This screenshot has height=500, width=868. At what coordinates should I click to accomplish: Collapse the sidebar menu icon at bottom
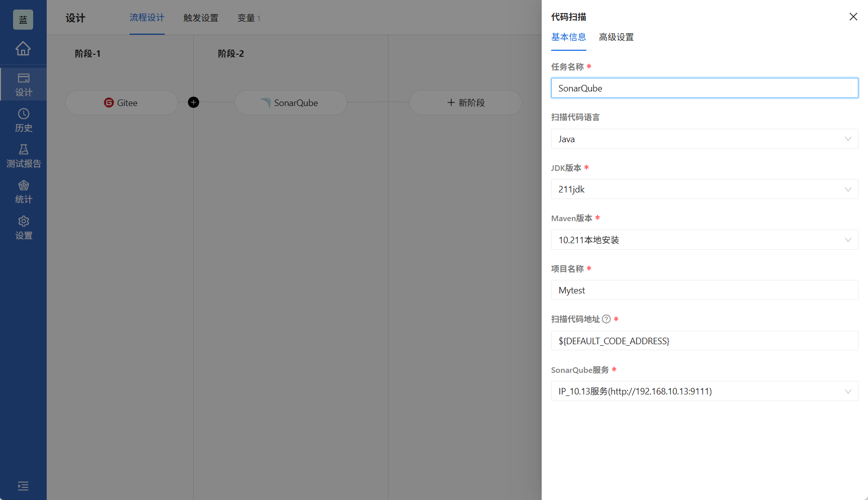coord(23,486)
